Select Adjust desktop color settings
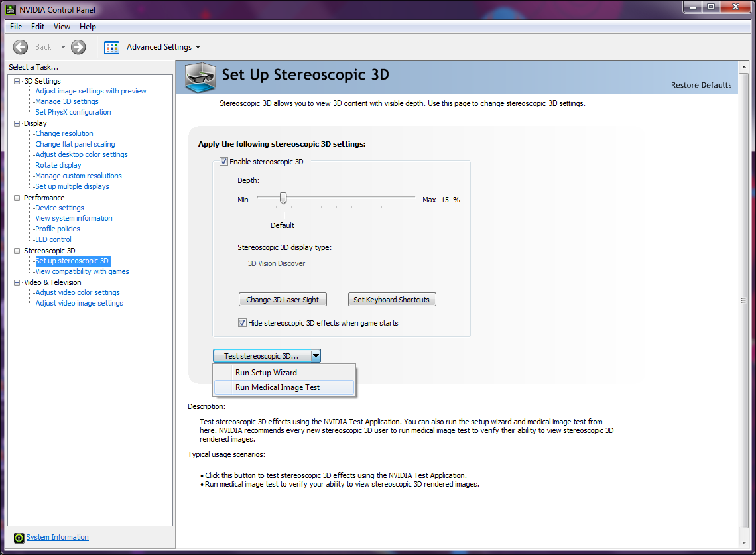This screenshot has height=555, width=756. point(82,154)
